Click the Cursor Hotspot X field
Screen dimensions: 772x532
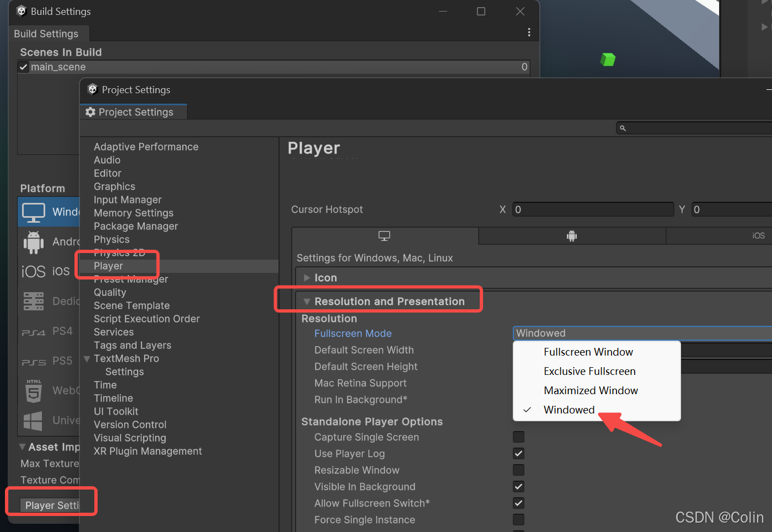coord(593,209)
